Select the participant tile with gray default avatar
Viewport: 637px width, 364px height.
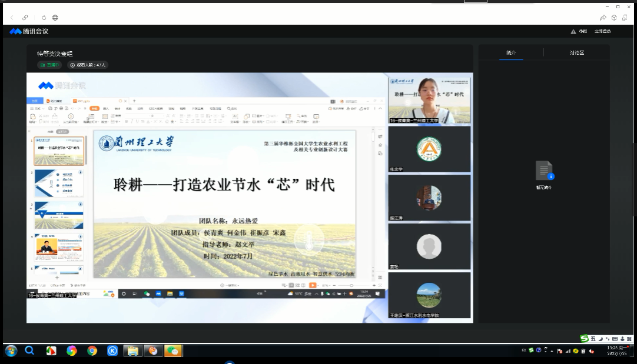click(429, 246)
